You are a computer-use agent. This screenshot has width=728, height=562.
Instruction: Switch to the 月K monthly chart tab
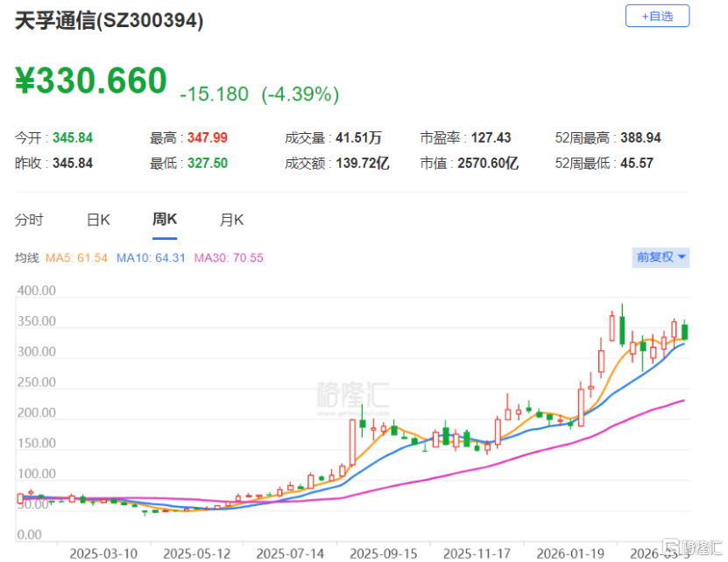[x=230, y=220]
